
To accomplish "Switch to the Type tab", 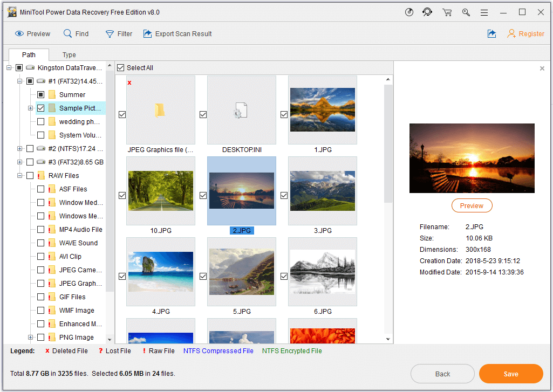I will [x=69, y=54].
